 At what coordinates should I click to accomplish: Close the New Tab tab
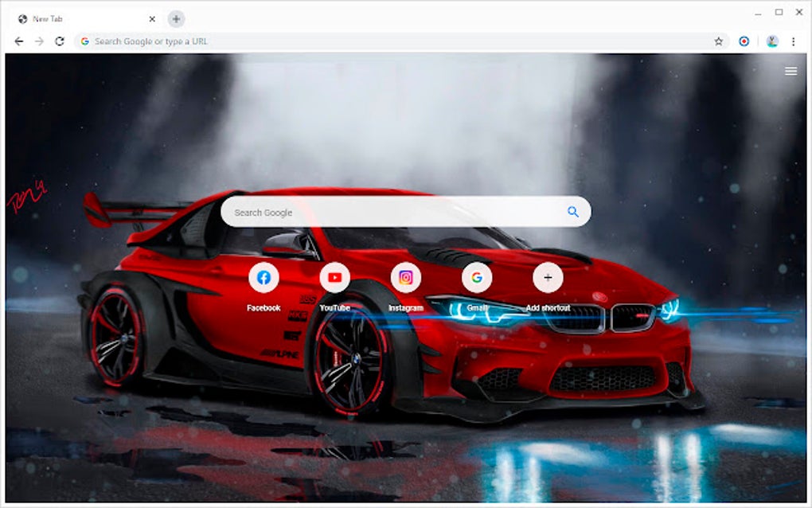[x=152, y=19]
